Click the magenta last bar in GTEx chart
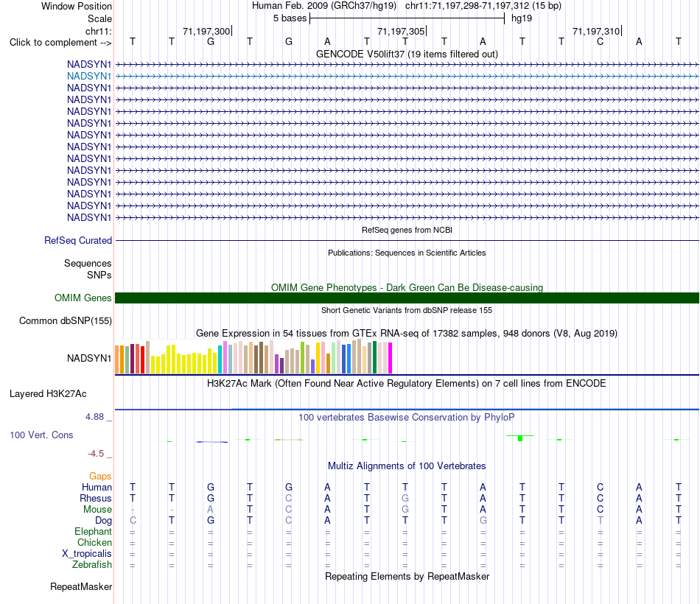700x604 pixels. tap(390, 358)
